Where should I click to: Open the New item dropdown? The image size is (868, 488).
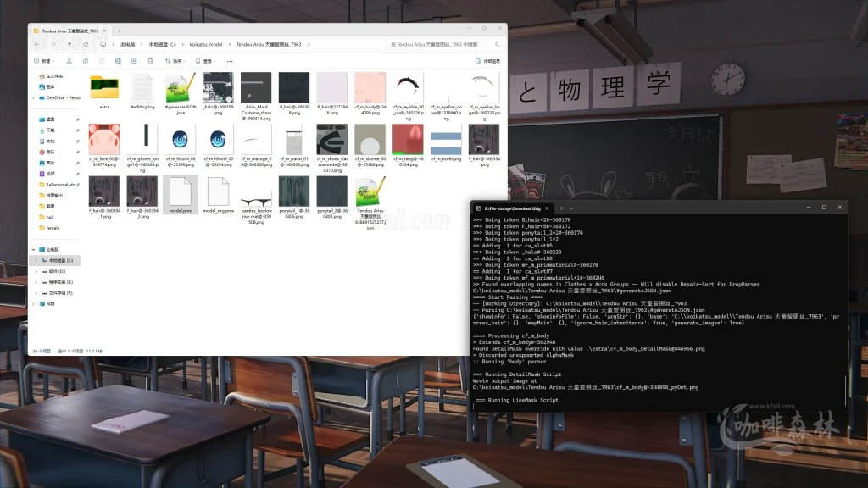coord(43,61)
